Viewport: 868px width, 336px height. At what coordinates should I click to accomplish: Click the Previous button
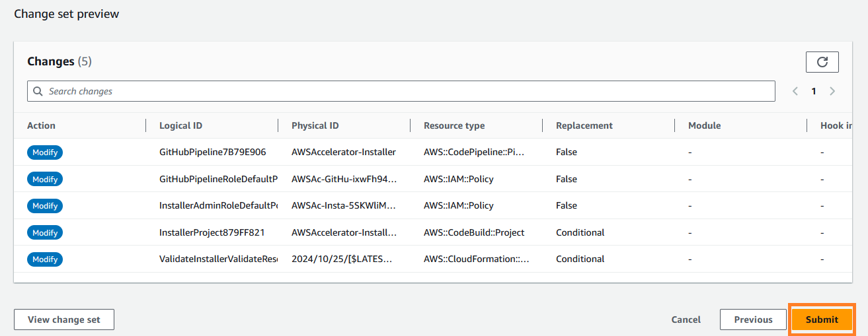click(753, 319)
